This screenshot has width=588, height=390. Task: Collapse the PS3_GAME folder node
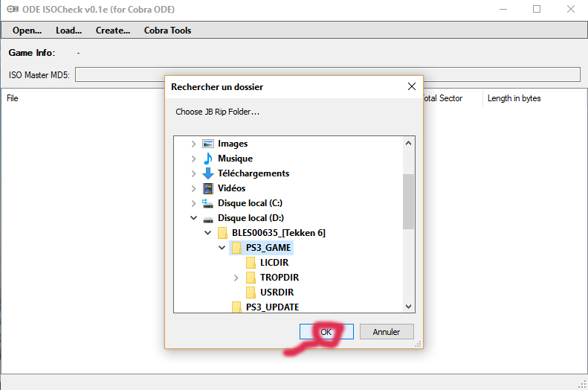pos(222,248)
